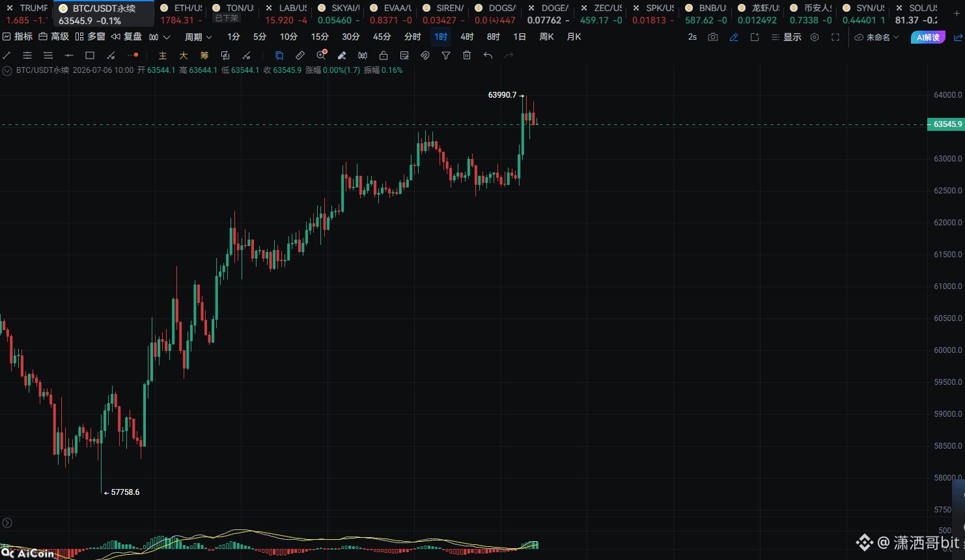Click the 筹 chip distribution icon
The height and width of the screenshot is (560, 965).
tap(204, 55)
